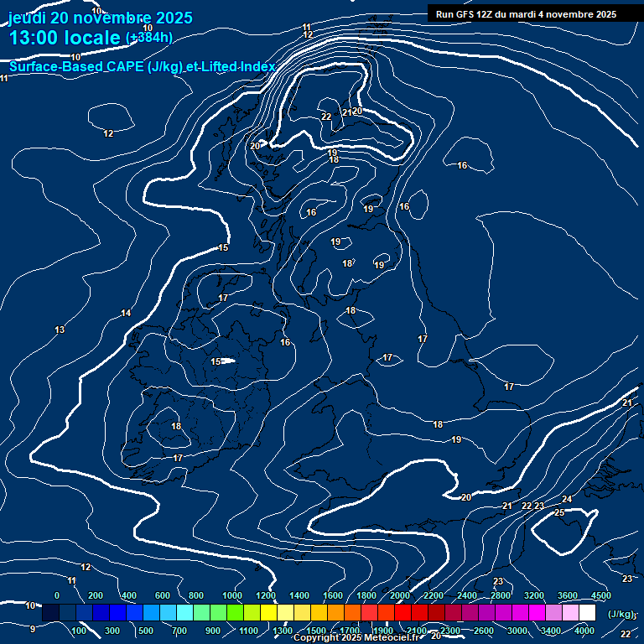The image size is (644, 644).
Task: Click the 25 contour label at lower right
Action: pos(559,512)
